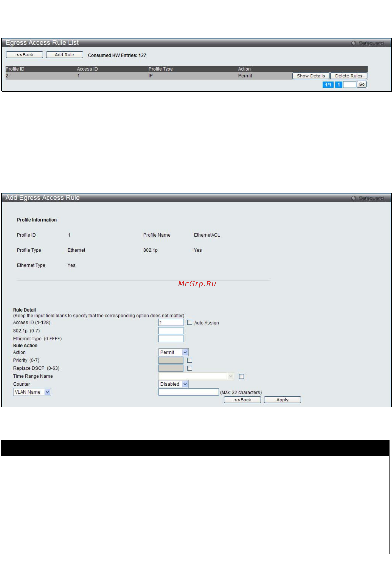This screenshot has width=392, height=567.
Task: Click the Priority (0-7) disabled input field
Action: click(171, 360)
